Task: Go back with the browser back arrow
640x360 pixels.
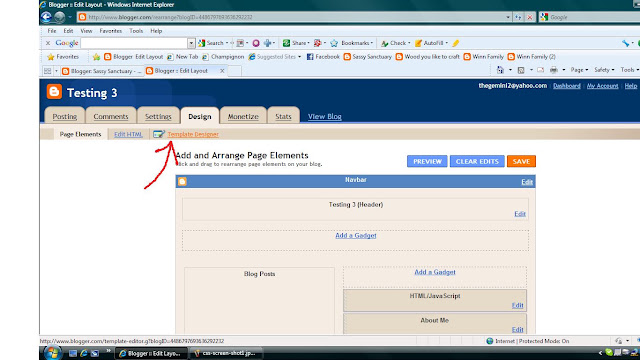Action: [x=46, y=17]
